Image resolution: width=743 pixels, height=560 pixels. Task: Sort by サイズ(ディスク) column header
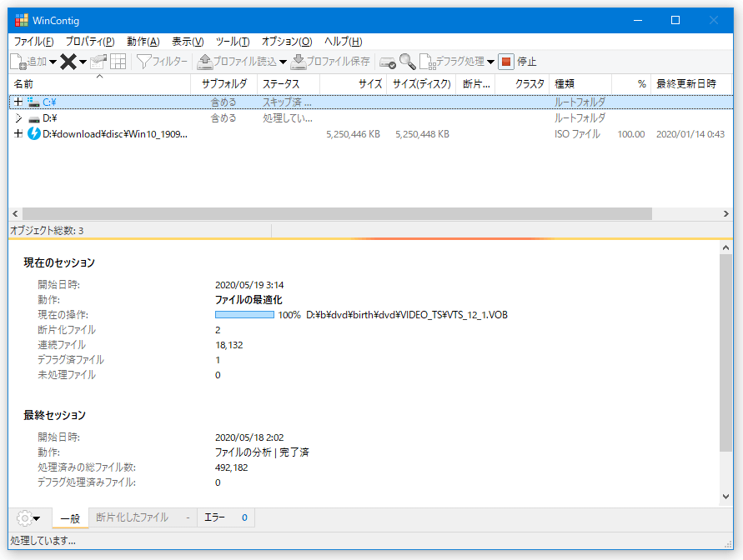(x=421, y=84)
